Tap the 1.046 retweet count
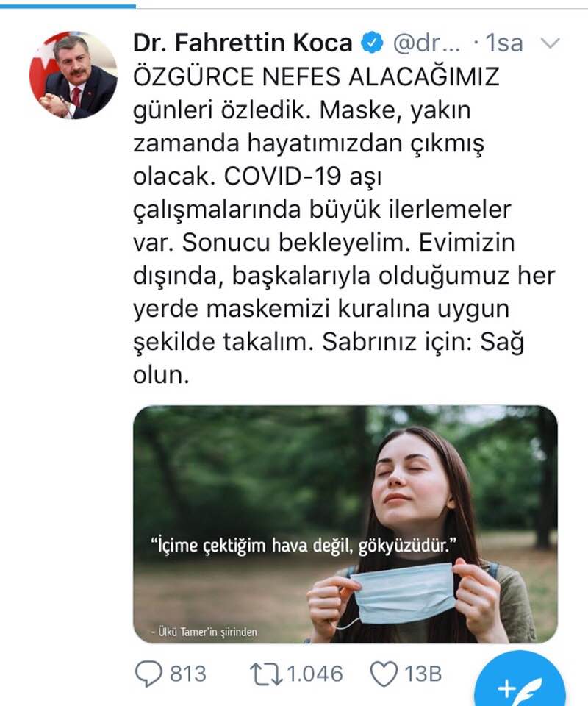Viewport: 588px width, 706px height. (315, 674)
